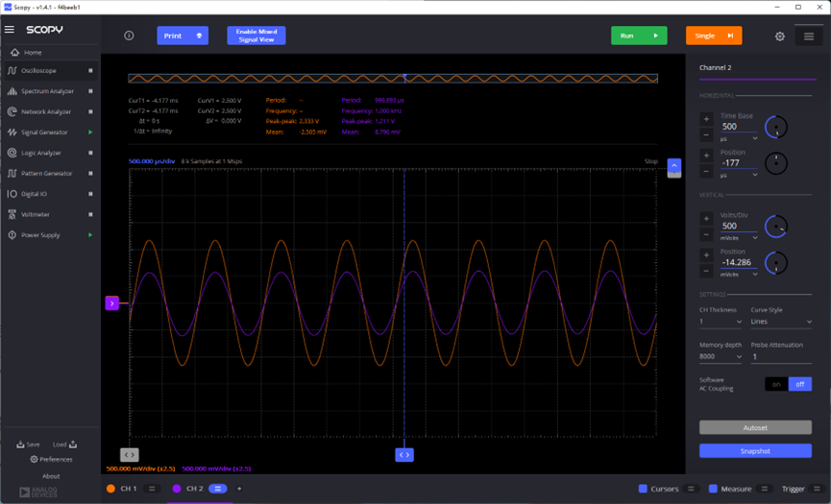
Task: Toggle Pattern Generator run/stop square
Action: pyautogui.click(x=90, y=173)
